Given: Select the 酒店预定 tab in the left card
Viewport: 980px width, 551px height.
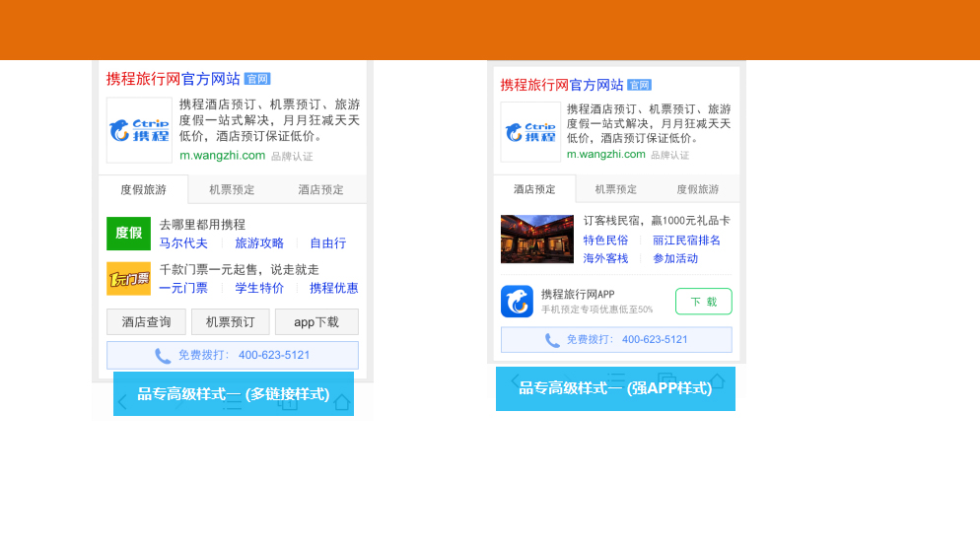Looking at the screenshot, I should pos(320,189).
